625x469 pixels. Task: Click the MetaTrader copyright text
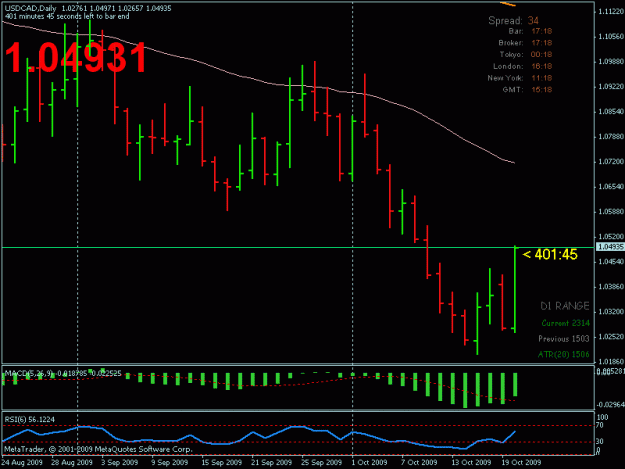(98, 449)
